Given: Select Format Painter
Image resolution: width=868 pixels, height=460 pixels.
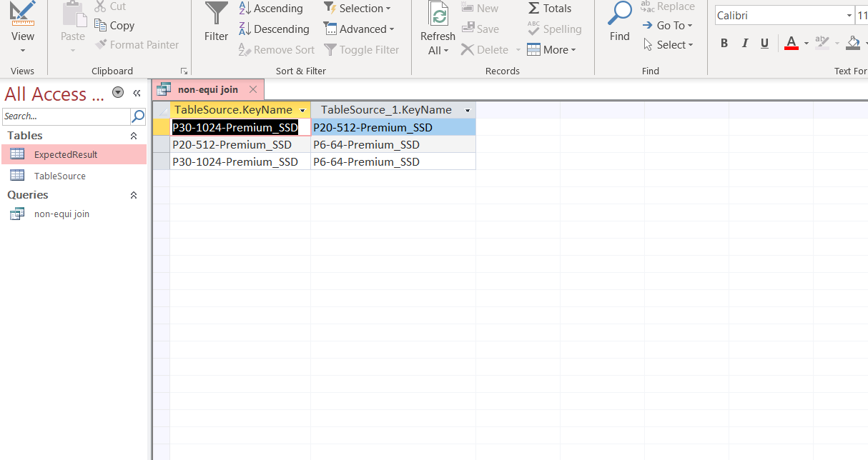Looking at the screenshot, I should coord(137,44).
